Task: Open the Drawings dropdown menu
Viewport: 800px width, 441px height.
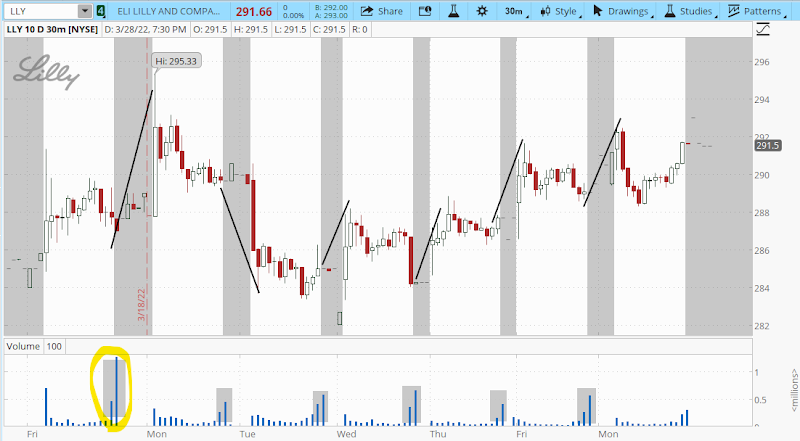Action: tap(622, 11)
